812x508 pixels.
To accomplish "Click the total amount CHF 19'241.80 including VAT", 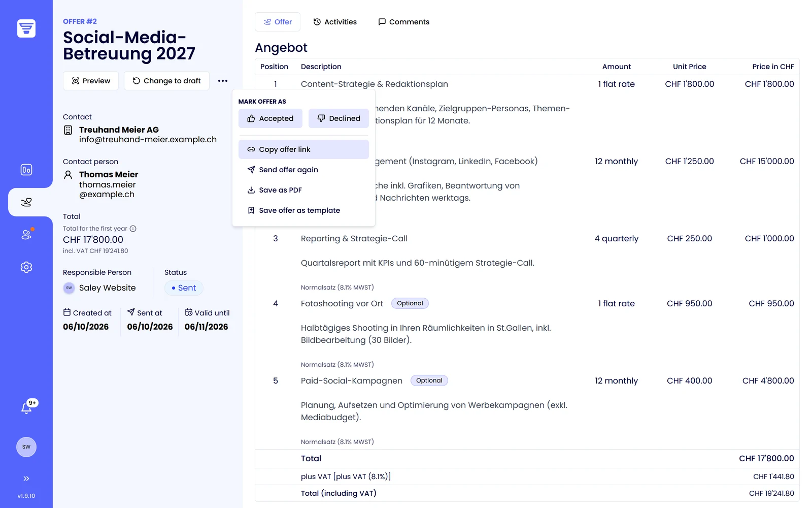I will point(771,493).
